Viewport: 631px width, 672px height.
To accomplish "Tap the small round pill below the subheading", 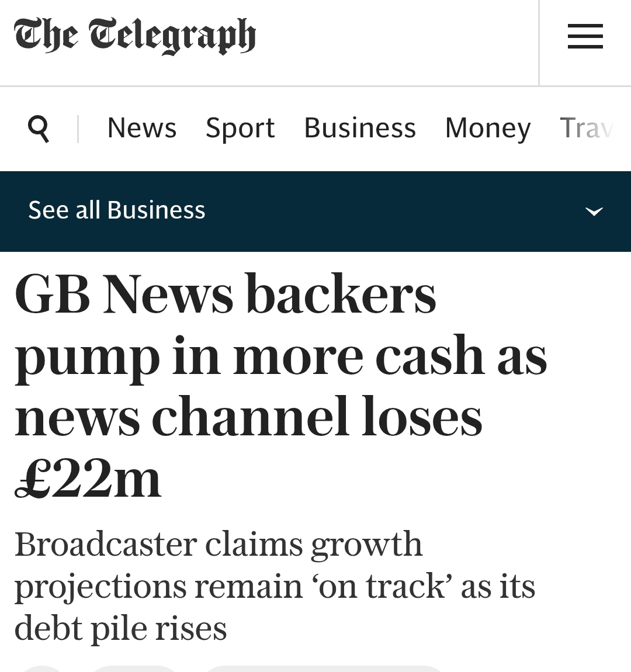I will click(x=43, y=668).
